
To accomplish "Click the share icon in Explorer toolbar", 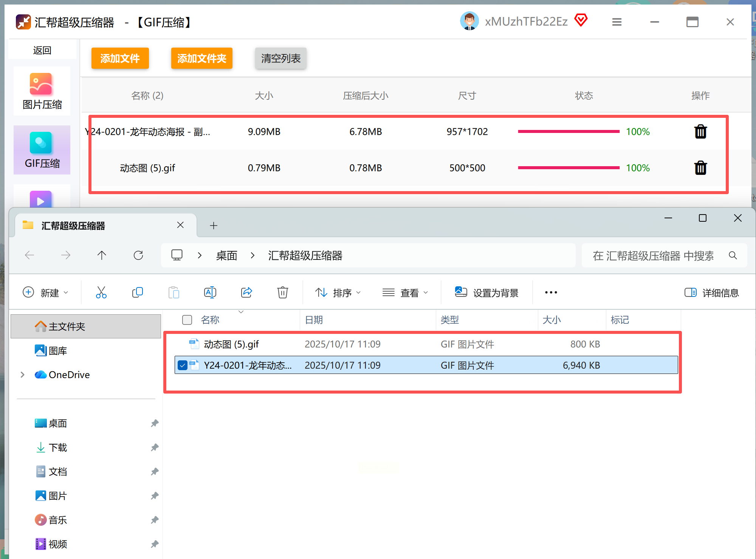I will [246, 292].
